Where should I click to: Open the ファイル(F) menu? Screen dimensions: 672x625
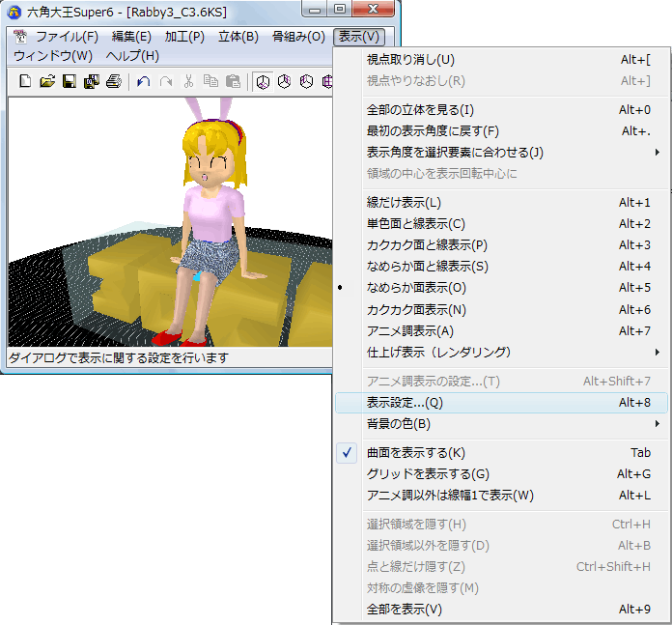click(67, 37)
